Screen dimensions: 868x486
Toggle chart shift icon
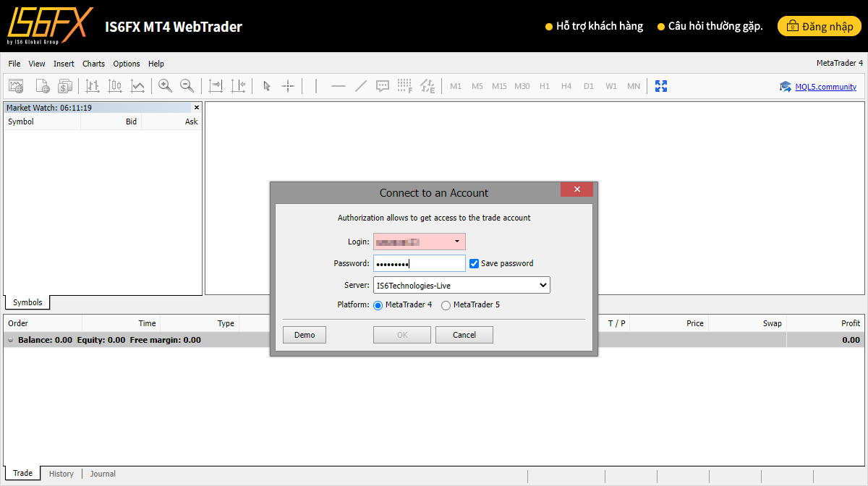tap(238, 86)
